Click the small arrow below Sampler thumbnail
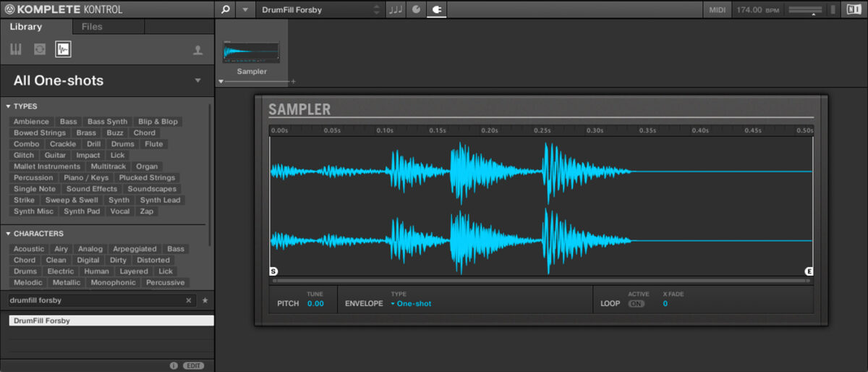Image resolution: width=868 pixels, height=372 pixels. click(221, 82)
